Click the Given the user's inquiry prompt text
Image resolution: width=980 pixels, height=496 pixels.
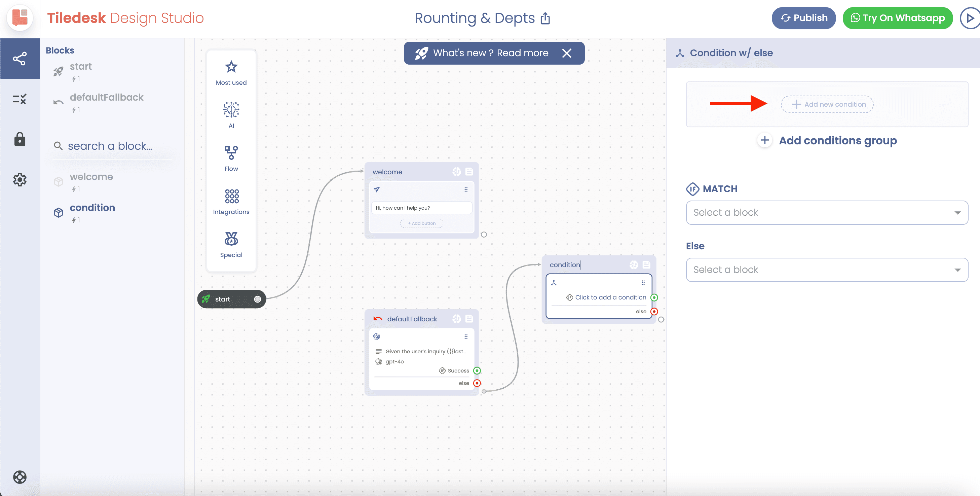(426, 351)
